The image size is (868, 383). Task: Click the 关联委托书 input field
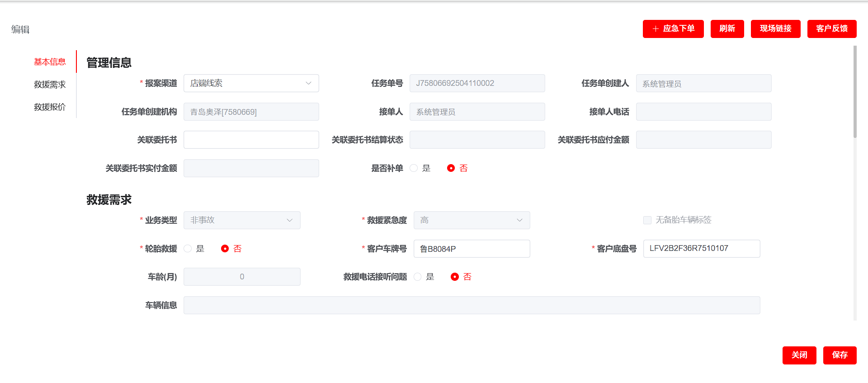[251, 140]
